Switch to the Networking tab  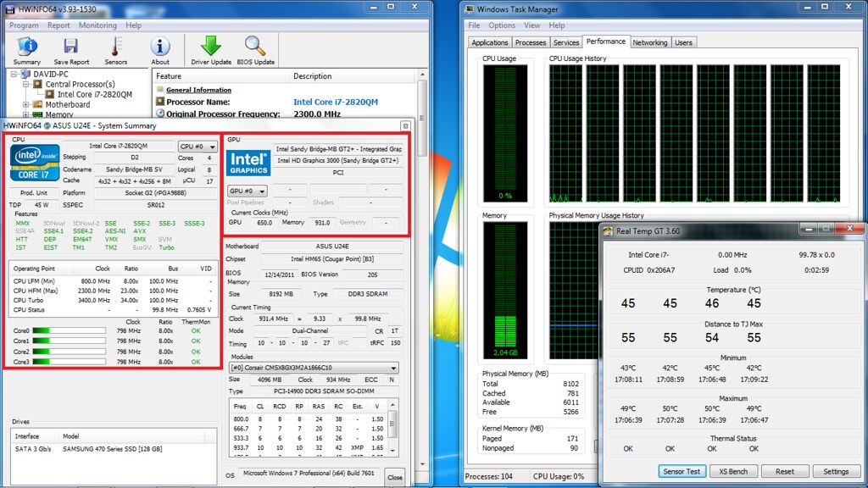[x=650, y=42]
